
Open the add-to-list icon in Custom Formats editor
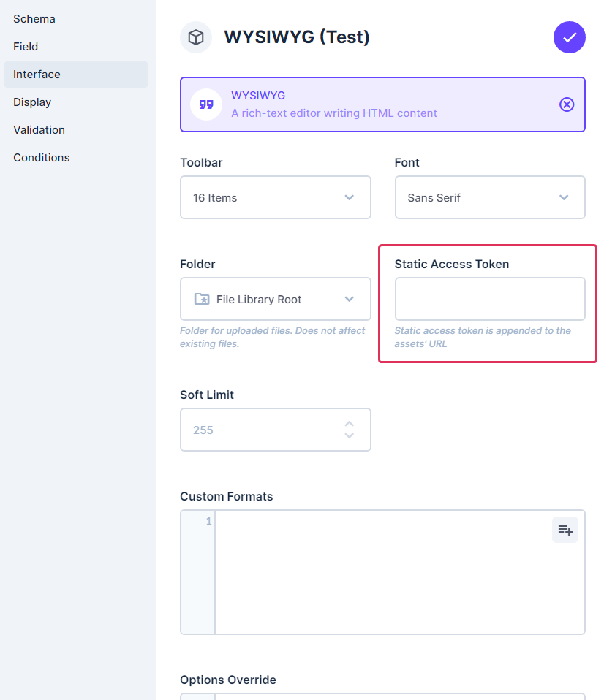click(x=565, y=529)
